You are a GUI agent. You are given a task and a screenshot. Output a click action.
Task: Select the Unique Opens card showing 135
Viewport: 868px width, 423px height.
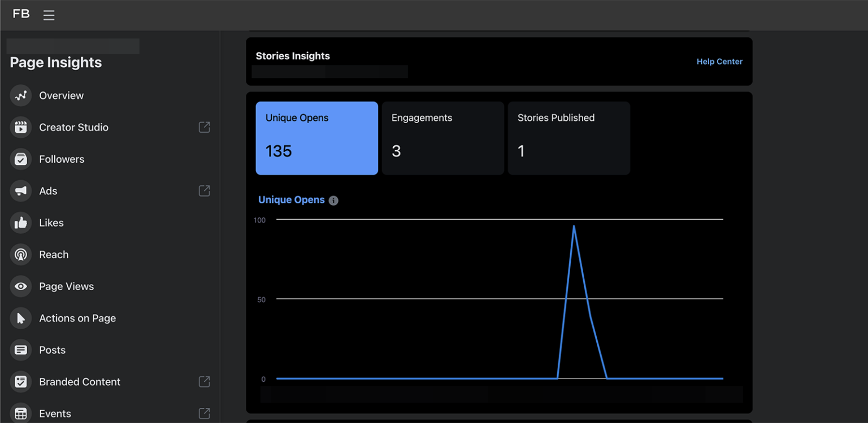point(316,138)
